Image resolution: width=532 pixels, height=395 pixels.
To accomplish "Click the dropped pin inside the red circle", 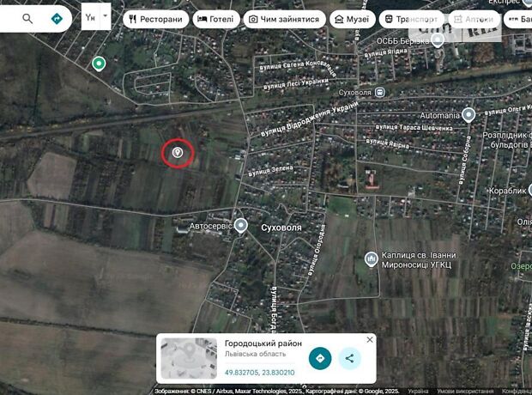I will pos(178,153).
